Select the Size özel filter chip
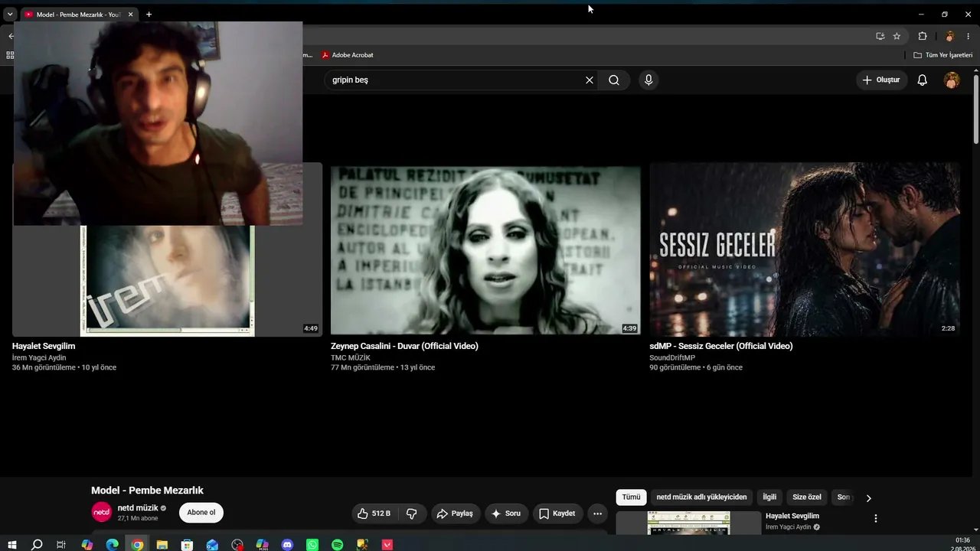This screenshot has height=551, width=980. coord(807,497)
